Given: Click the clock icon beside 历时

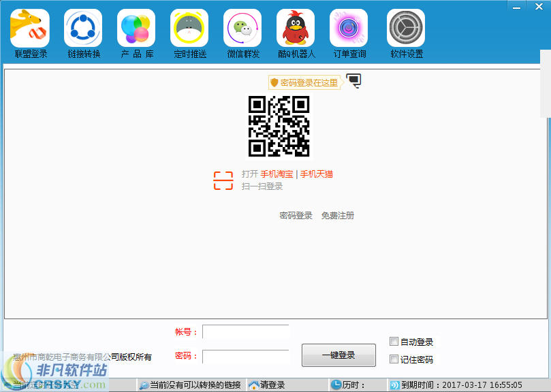Looking at the screenshot, I should [x=336, y=385].
